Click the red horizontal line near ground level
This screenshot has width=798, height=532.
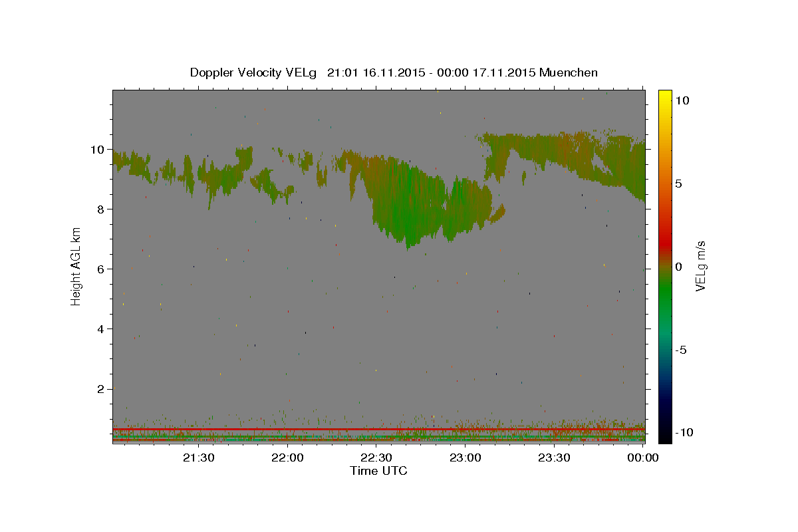coord(379,430)
